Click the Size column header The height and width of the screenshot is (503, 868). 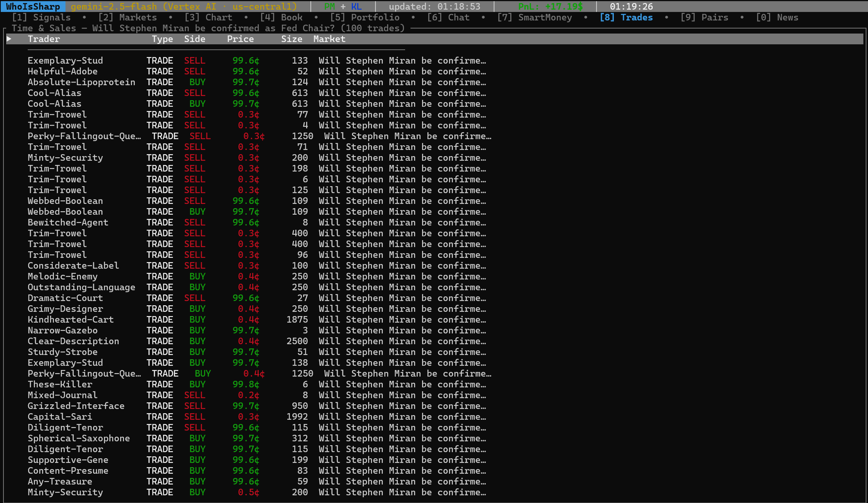click(292, 39)
